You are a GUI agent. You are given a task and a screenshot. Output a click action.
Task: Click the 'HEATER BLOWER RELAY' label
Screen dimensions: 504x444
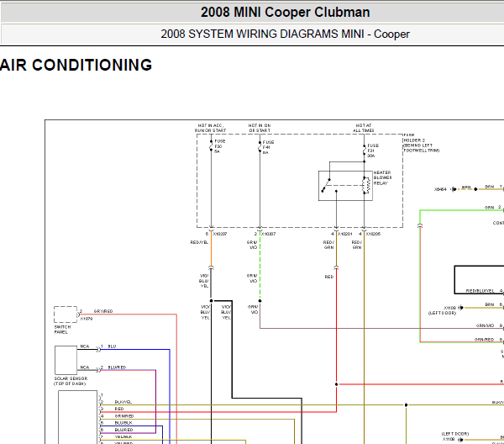click(x=382, y=178)
